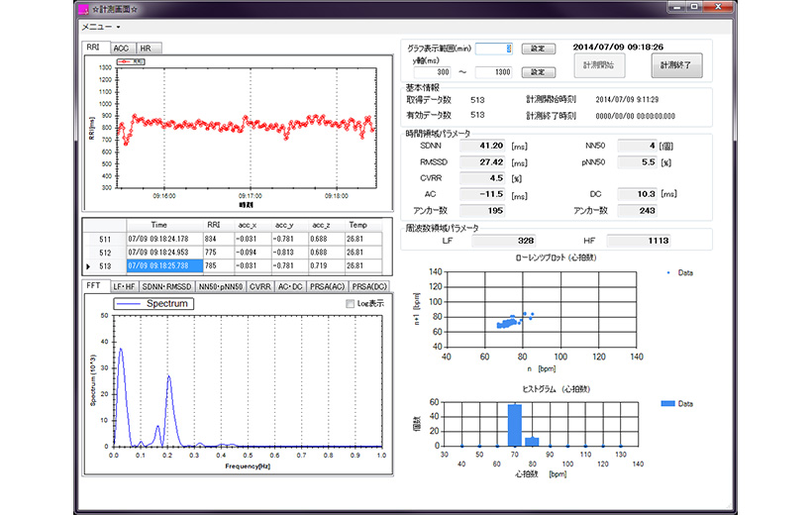Image resolution: width=812 pixels, height=515 pixels.
Task: Click the y-axis maximum field showing 1300
Action: pyautogui.click(x=494, y=72)
